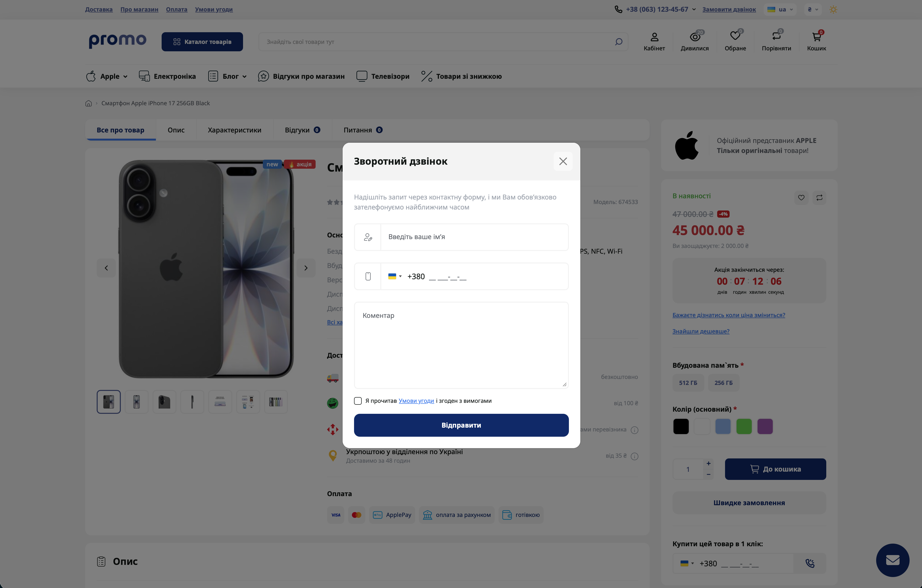This screenshot has width=922, height=588.
Task: Click the Кабінет user account icon
Action: 654,37
